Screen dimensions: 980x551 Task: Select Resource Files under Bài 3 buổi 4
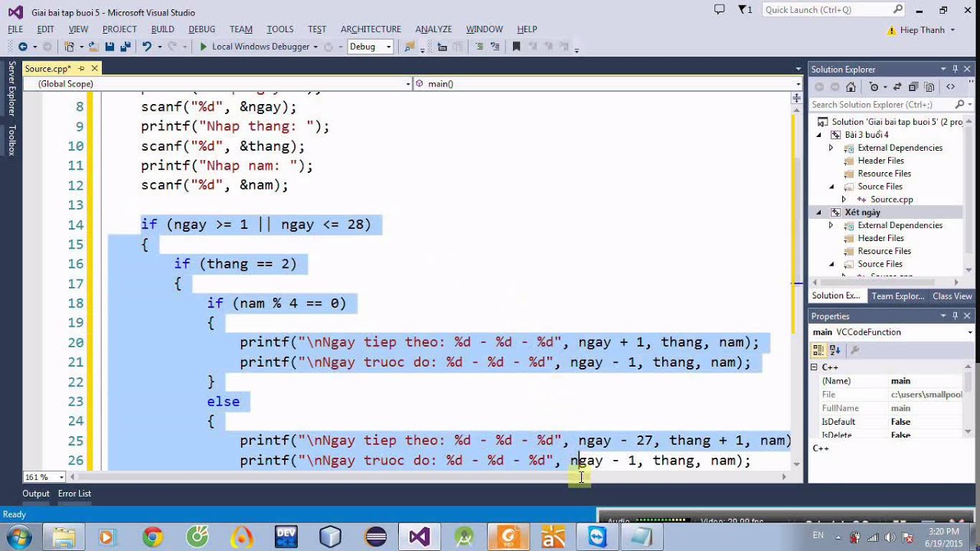click(884, 174)
